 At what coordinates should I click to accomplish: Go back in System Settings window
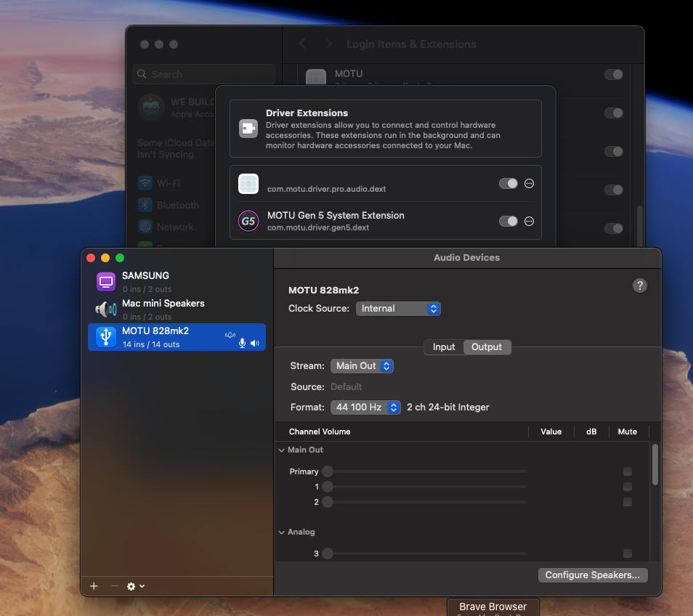click(303, 44)
